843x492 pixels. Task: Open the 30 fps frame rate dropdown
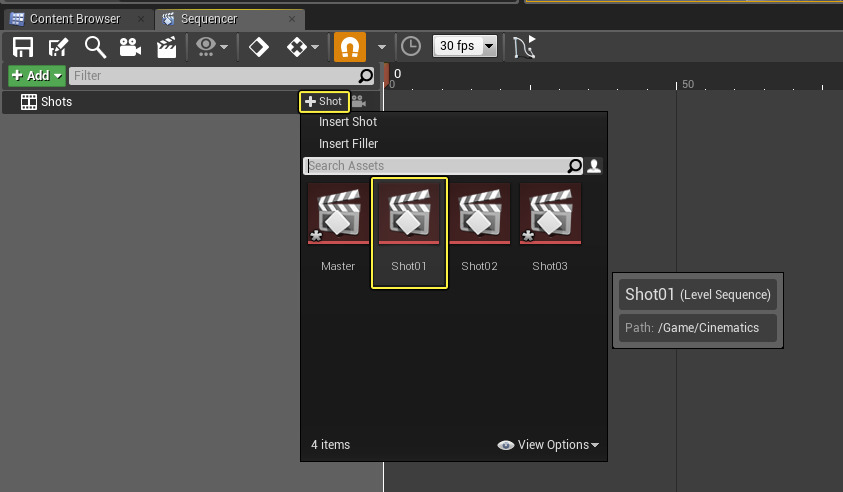click(465, 46)
